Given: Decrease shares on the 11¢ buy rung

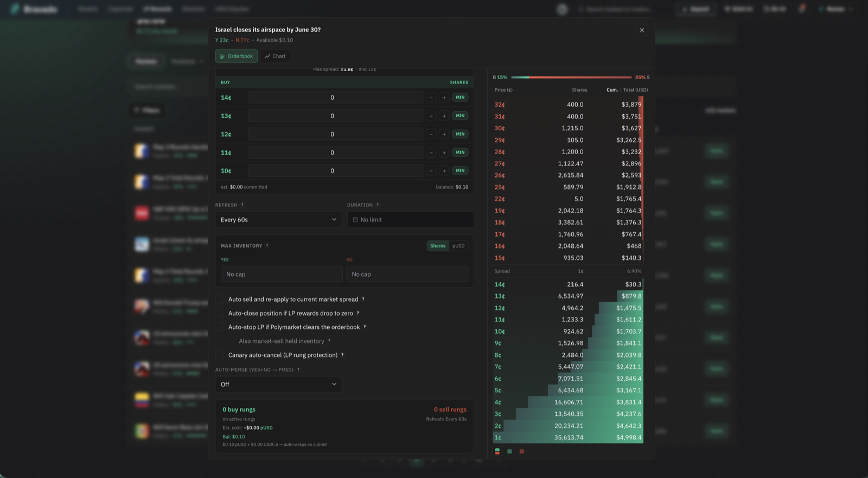Looking at the screenshot, I should (431, 152).
